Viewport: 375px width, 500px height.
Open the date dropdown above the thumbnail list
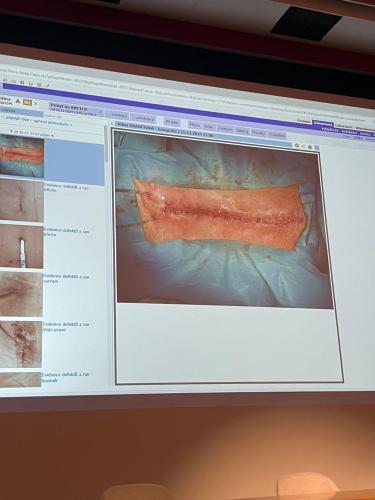tap(32, 135)
